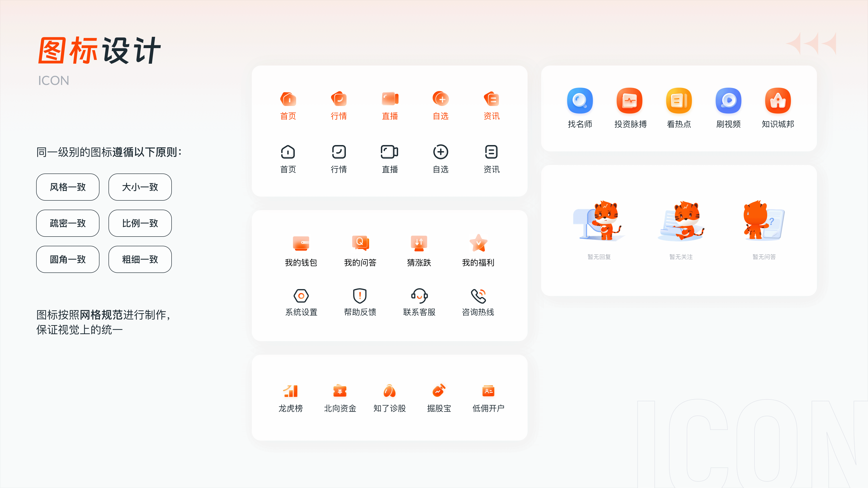Click the 猜涨跌 up-down arrows icon
This screenshot has width=868, height=488.
pyautogui.click(x=419, y=243)
